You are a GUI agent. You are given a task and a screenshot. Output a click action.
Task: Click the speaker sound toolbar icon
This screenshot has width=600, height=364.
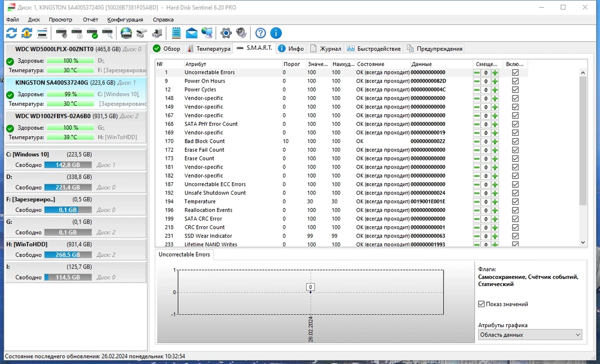click(x=241, y=33)
